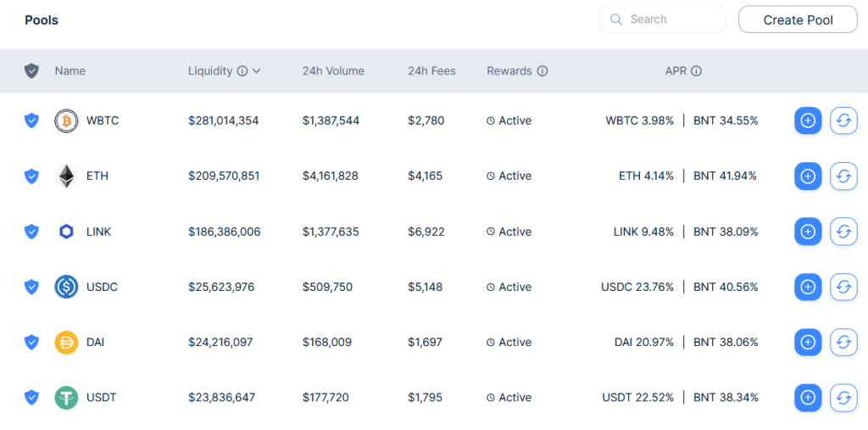868x430 pixels.
Task: Click the Active status in the ETH row
Action: click(515, 176)
